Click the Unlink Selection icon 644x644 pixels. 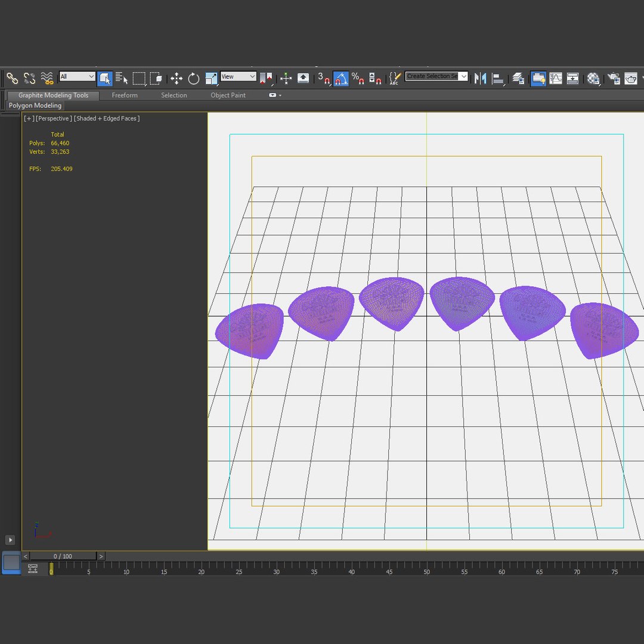point(30,78)
